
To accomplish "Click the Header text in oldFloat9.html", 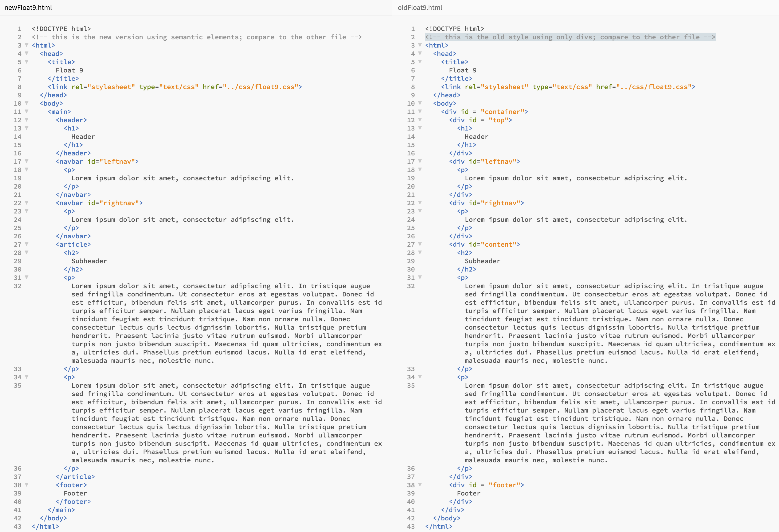I will pyautogui.click(x=476, y=136).
